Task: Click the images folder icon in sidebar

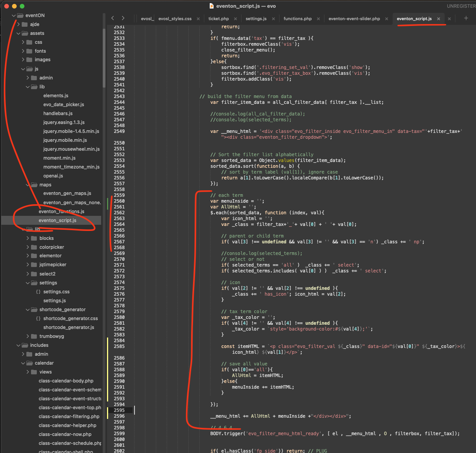Action: pyautogui.click(x=29, y=60)
